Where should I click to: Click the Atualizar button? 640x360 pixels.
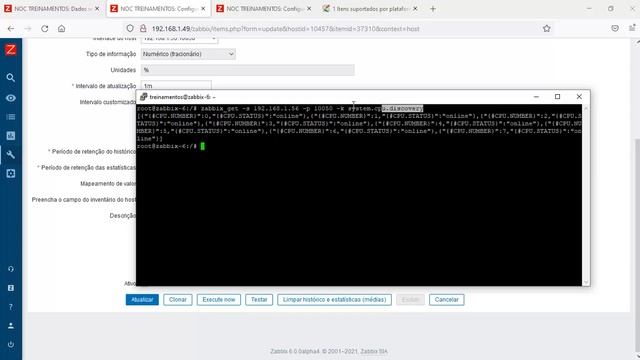[x=142, y=300]
